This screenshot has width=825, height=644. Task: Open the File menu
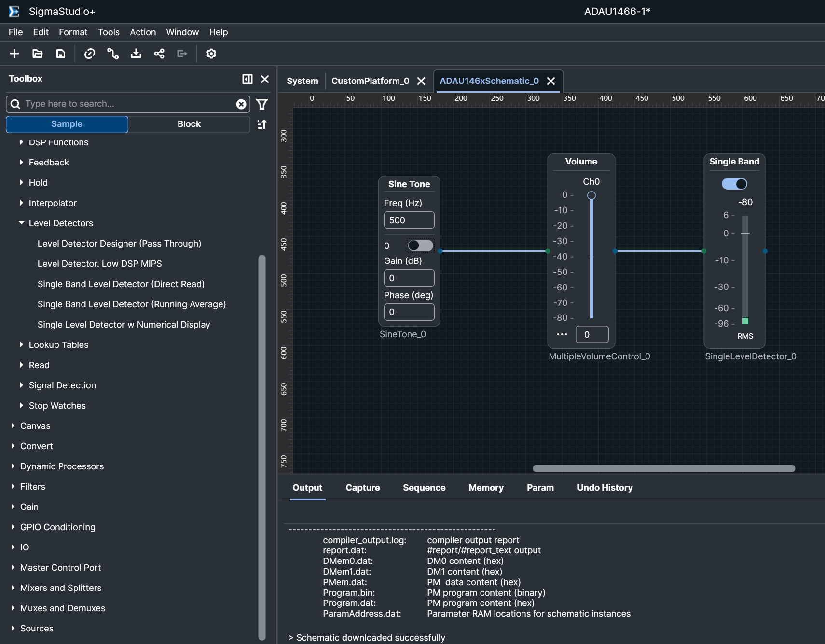(16, 32)
